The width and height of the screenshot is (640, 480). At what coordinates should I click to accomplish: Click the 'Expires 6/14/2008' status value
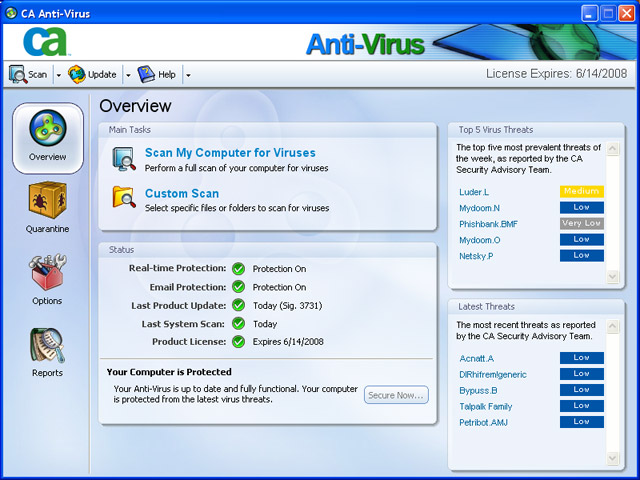pyautogui.click(x=288, y=342)
